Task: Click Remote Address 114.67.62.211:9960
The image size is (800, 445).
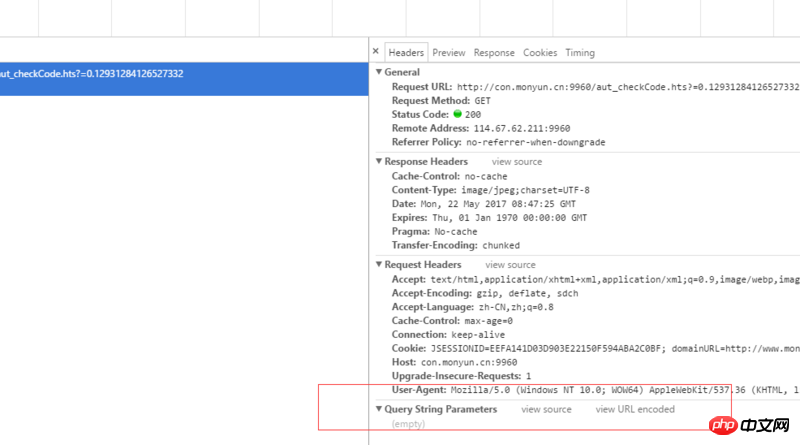Action: (522, 129)
